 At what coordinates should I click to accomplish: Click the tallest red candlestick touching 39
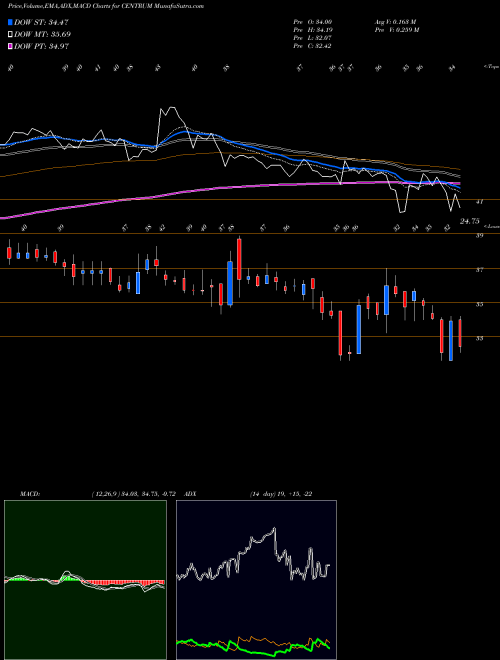click(x=239, y=259)
